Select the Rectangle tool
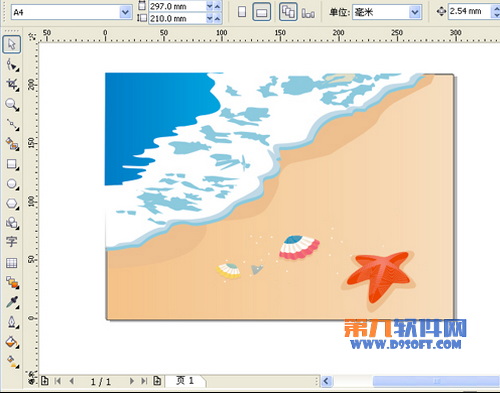The image size is (500, 393). pyautogui.click(x=12, y=164)
